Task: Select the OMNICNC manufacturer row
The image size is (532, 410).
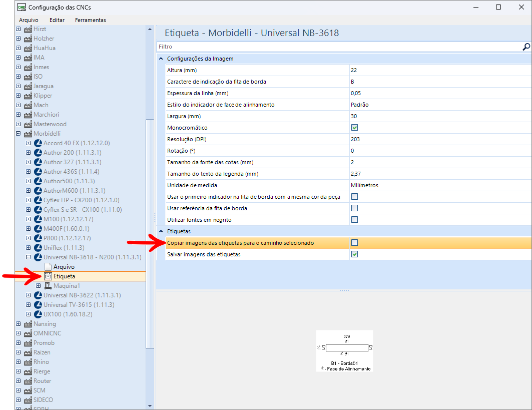Action: [47, 333]
